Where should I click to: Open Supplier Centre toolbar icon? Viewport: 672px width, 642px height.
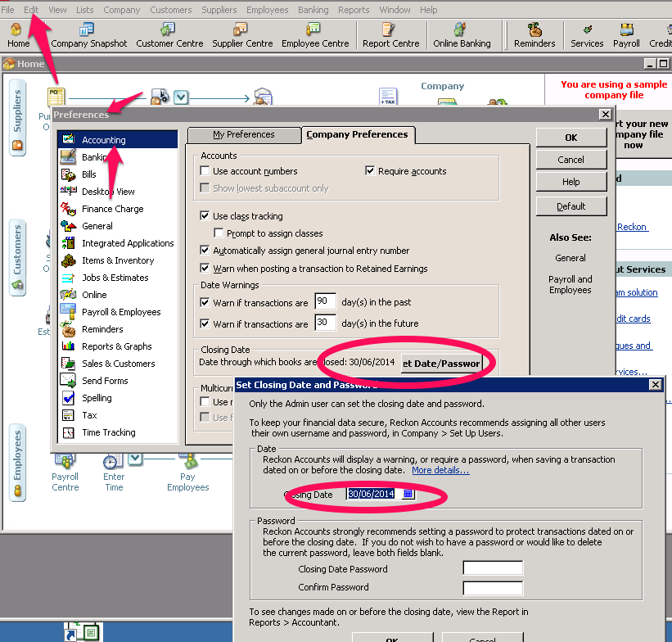242,35
